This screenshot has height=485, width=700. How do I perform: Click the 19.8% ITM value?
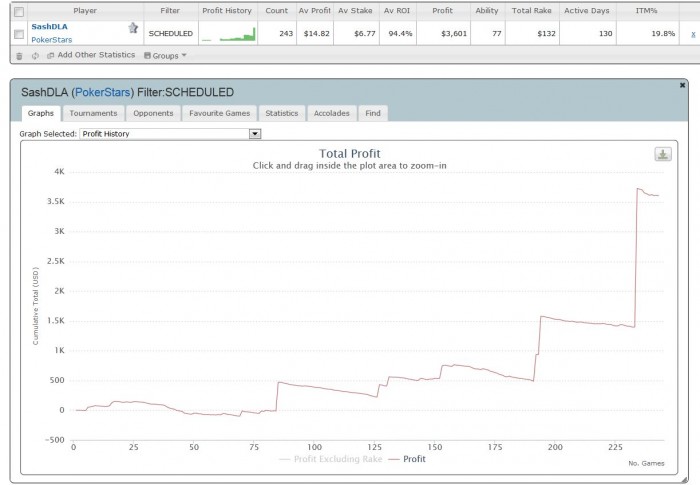pyautogui.click(x=663, y=33)
